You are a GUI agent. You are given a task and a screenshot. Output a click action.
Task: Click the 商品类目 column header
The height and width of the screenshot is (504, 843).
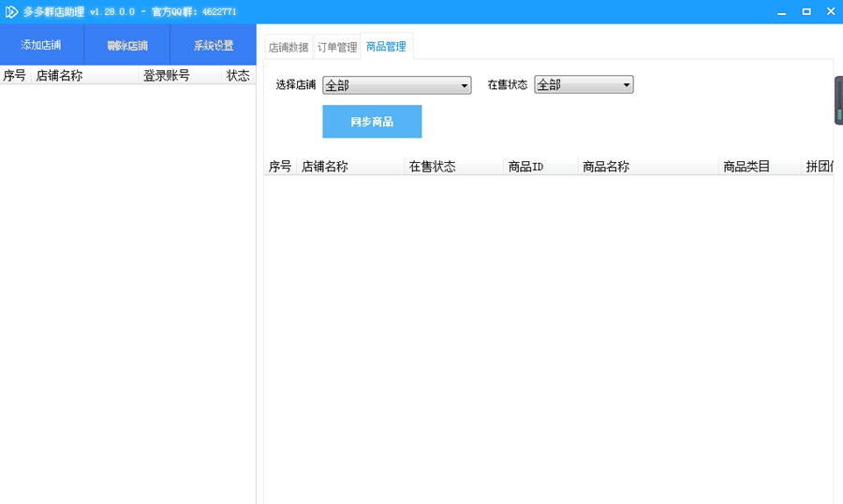[x=760, y=166]
